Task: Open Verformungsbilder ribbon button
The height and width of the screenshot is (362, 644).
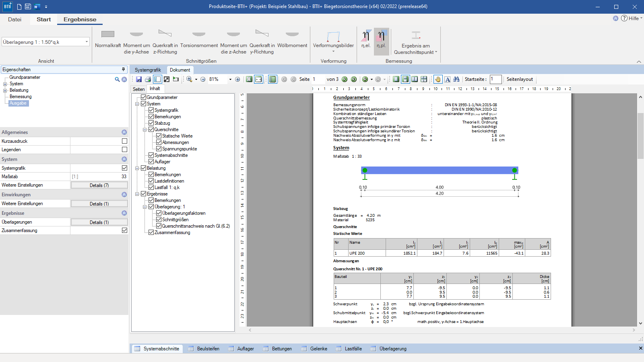Action: (x=333, y=41)
